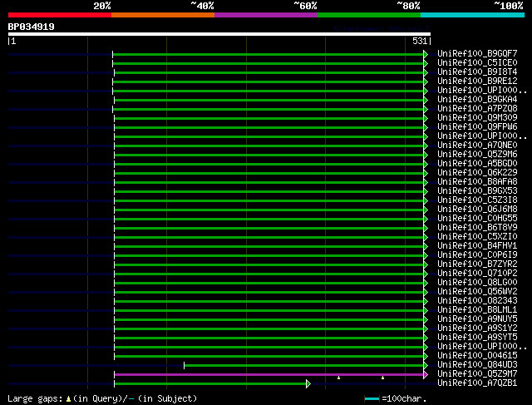Select the UniRef100_Q56WV2 label
This screenshot has height=405, width=532.
(477, 292)
